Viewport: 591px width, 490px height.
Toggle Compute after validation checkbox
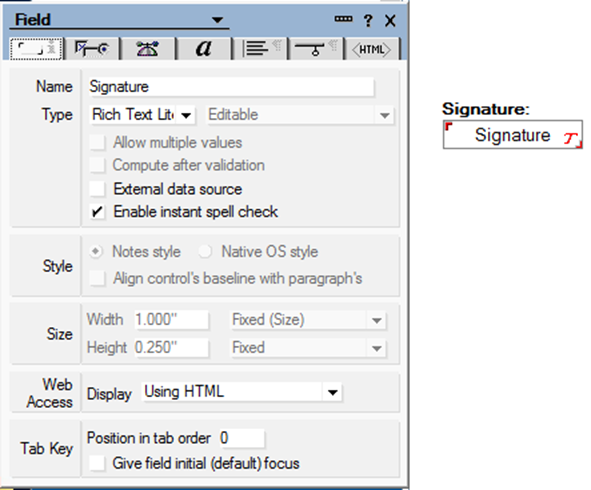click(97, 165)
